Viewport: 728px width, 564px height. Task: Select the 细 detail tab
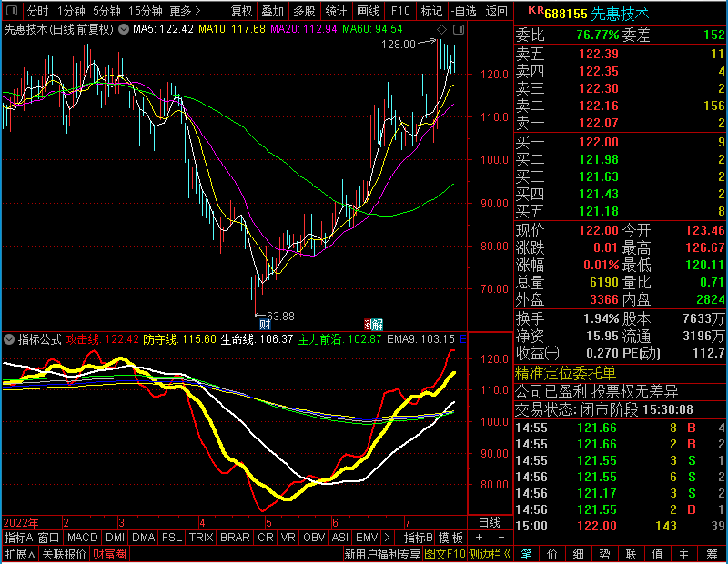click(x=579, y=554)
